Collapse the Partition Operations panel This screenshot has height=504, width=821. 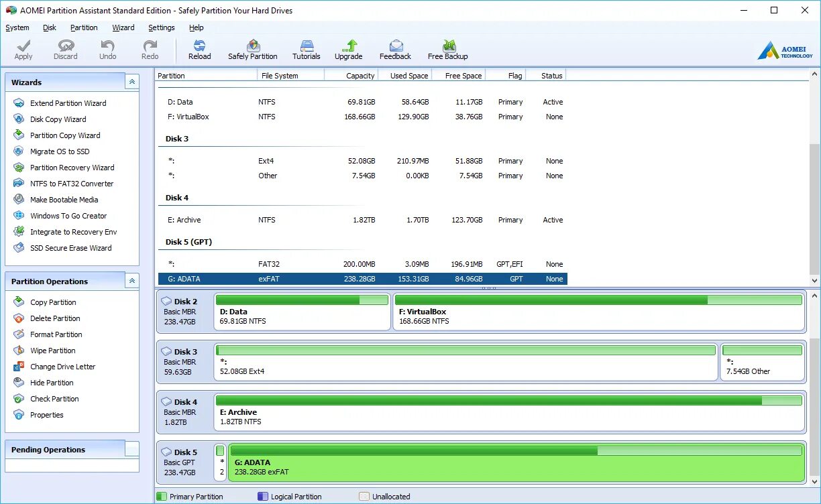132,281
